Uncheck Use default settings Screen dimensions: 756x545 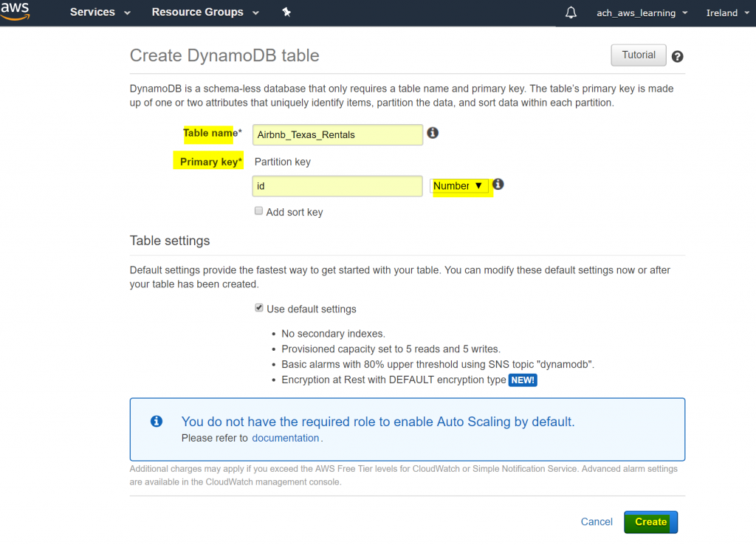click(259, 308)
